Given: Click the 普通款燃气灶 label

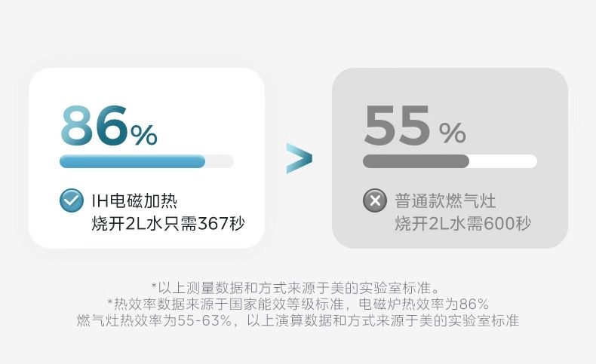Looking at the screenshot, I should (x=445, y=201).
